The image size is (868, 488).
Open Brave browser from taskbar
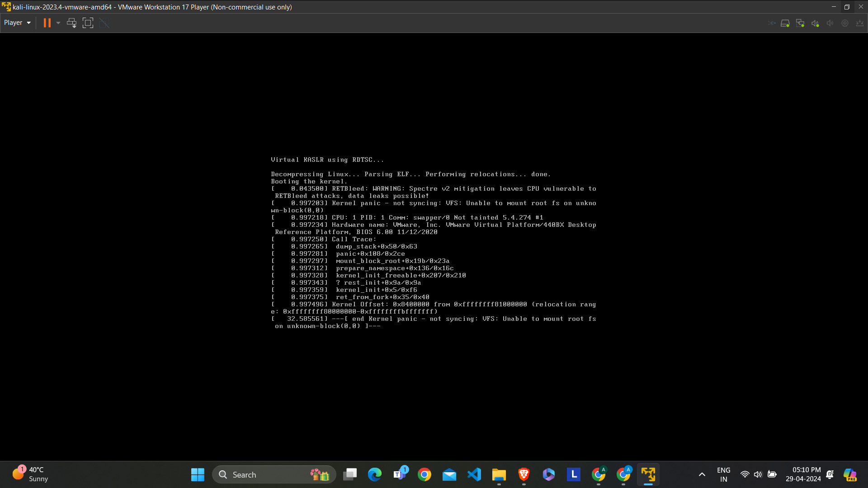coord(524,474)
